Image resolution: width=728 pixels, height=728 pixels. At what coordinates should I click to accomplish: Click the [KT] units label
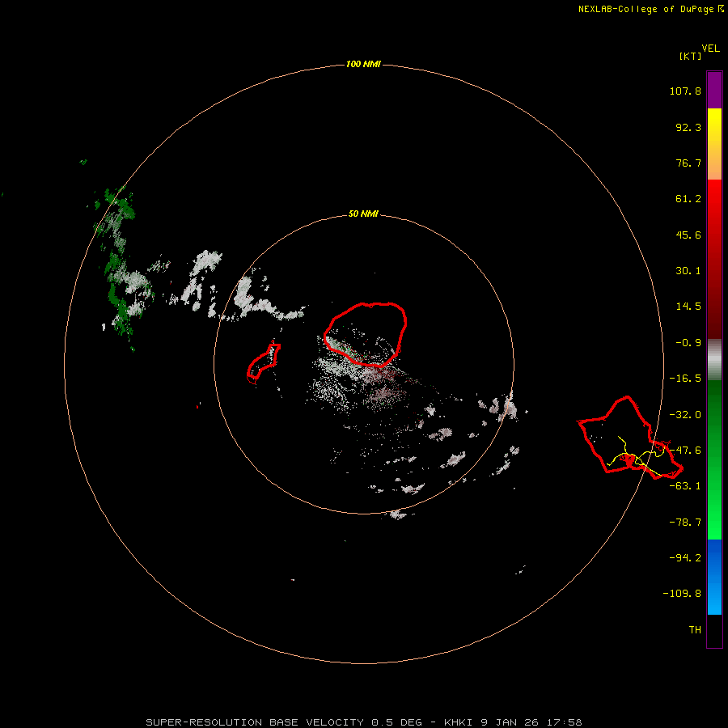[690, 56]
